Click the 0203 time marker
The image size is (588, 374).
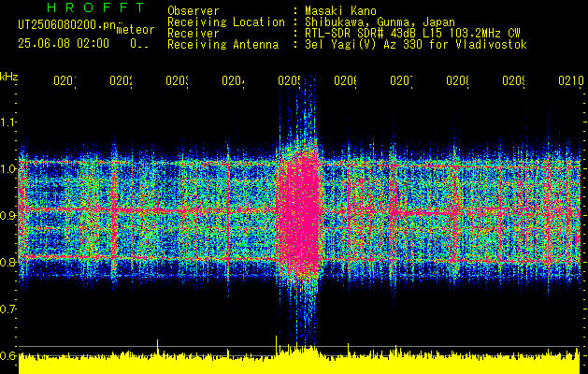tap(177, 80)
